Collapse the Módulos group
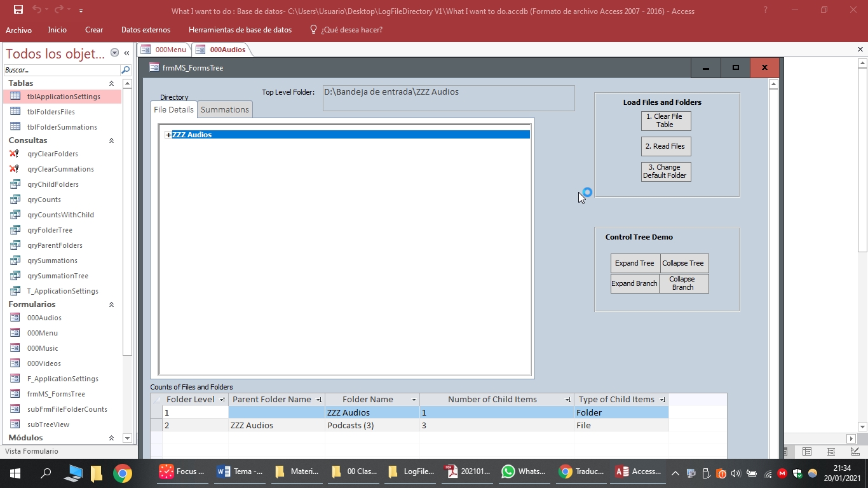Image resolution: width=868 pixels, height=488 pixels. pyautogui.click(x=111, y=438)
